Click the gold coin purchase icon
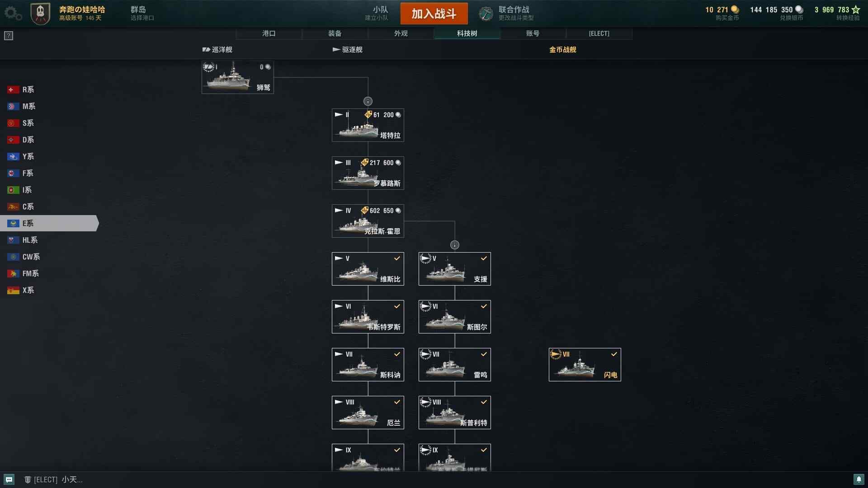The height and width of the screenshot is (488, 868). [735, 9]
